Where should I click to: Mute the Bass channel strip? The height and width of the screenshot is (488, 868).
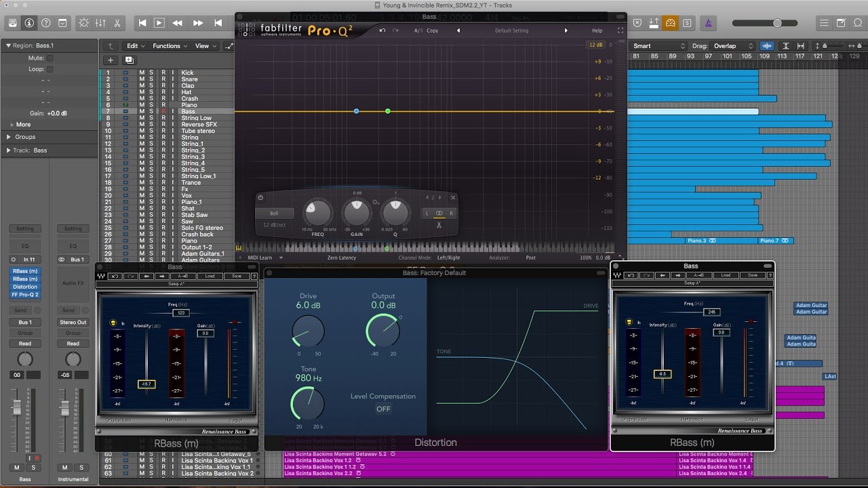click(16, 468)
